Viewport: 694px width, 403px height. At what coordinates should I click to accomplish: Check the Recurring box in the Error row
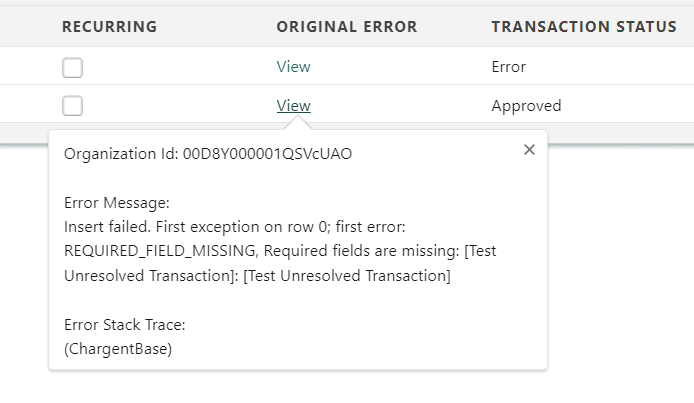tap(72, 68)
